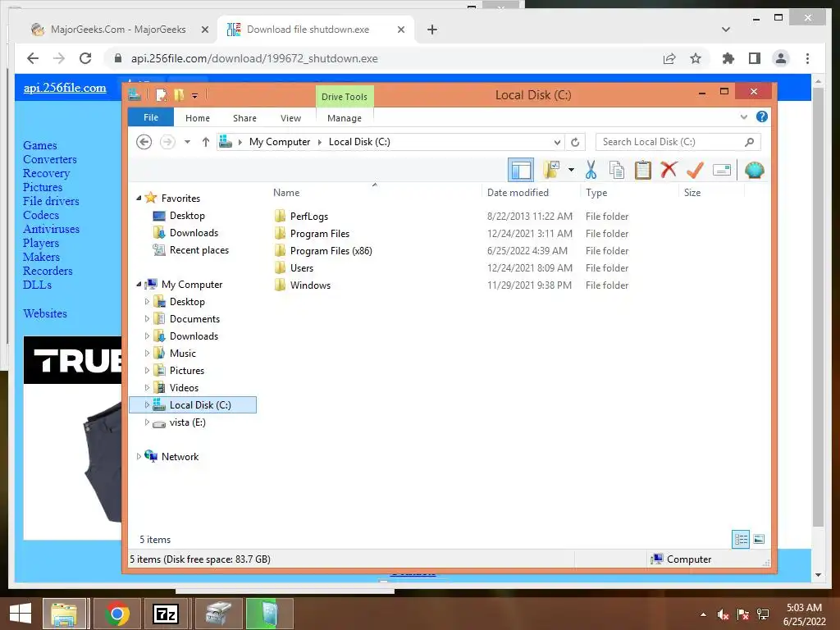Open the Antiviruses category link

[51, 229]
